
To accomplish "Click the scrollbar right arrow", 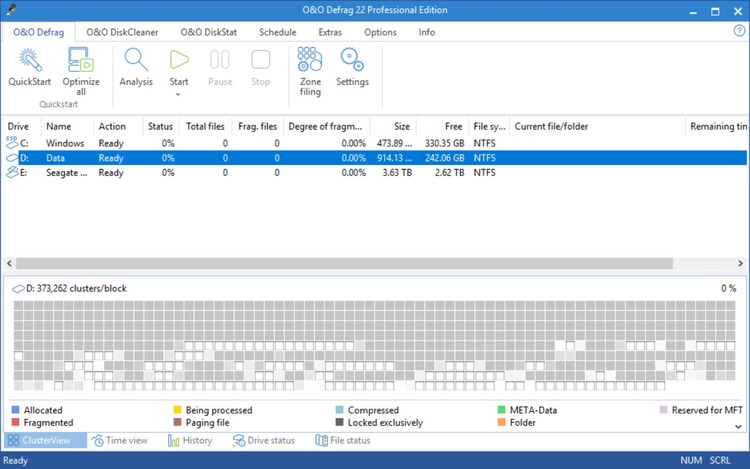I will (740, 263).
